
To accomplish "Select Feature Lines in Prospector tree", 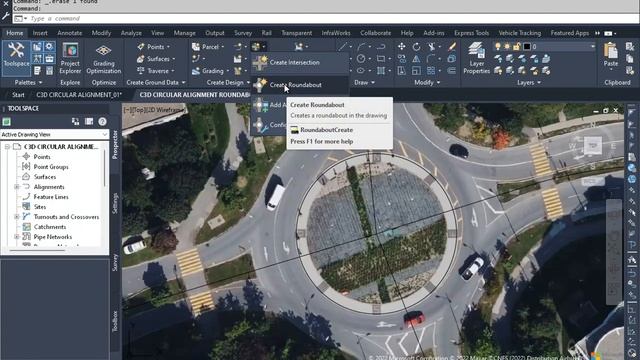I will (51, 197).
